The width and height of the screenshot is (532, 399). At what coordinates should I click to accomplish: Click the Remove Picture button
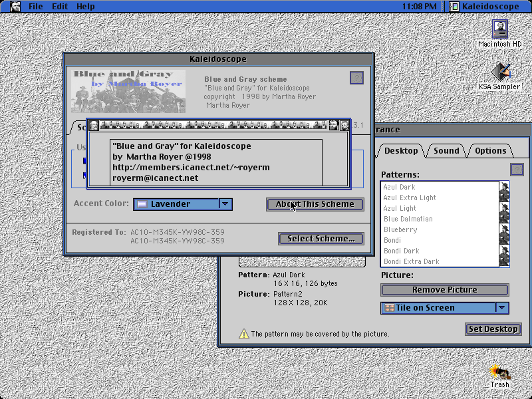pos(445,290)
